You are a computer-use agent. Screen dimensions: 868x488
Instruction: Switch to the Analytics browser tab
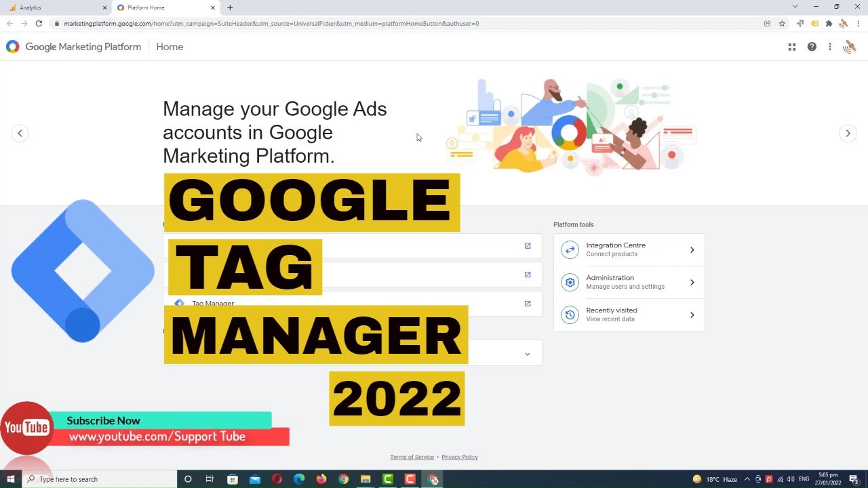[x=56, y=7]
